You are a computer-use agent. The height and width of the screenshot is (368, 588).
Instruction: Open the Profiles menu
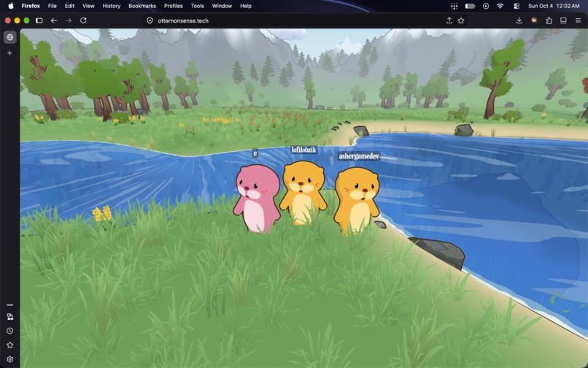pos(173,6)
